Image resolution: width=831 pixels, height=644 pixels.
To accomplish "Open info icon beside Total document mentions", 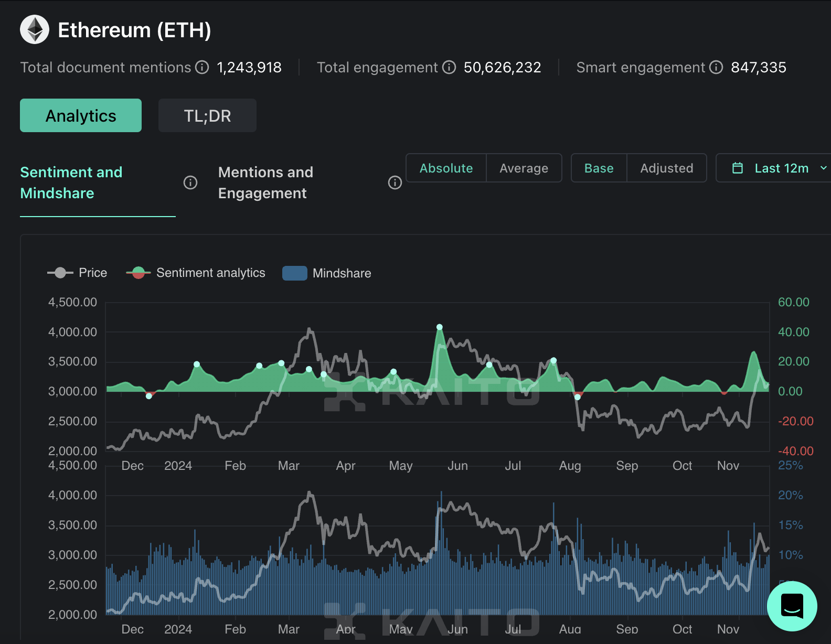I will click(202, 67).
